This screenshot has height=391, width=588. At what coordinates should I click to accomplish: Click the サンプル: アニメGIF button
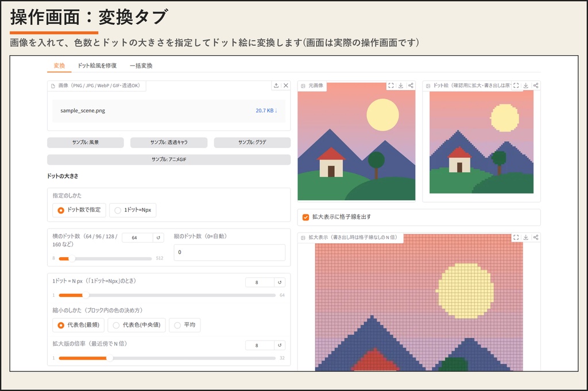(x=169, y=159)
